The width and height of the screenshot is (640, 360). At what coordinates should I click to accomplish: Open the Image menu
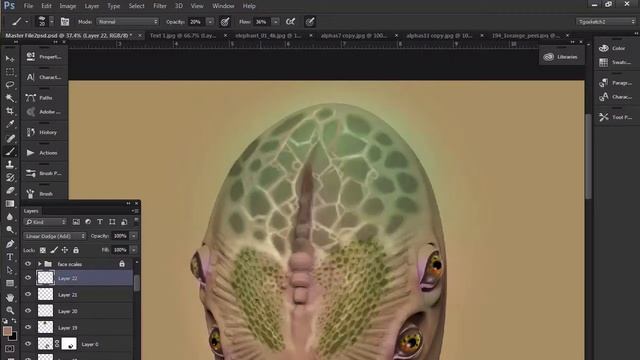pos(68,6)
